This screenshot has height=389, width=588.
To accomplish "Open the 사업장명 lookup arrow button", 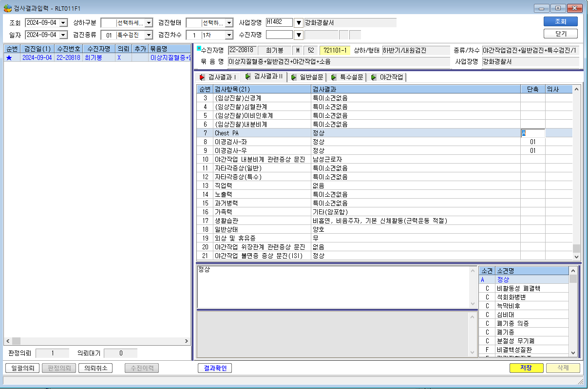I will coord(299,23).
